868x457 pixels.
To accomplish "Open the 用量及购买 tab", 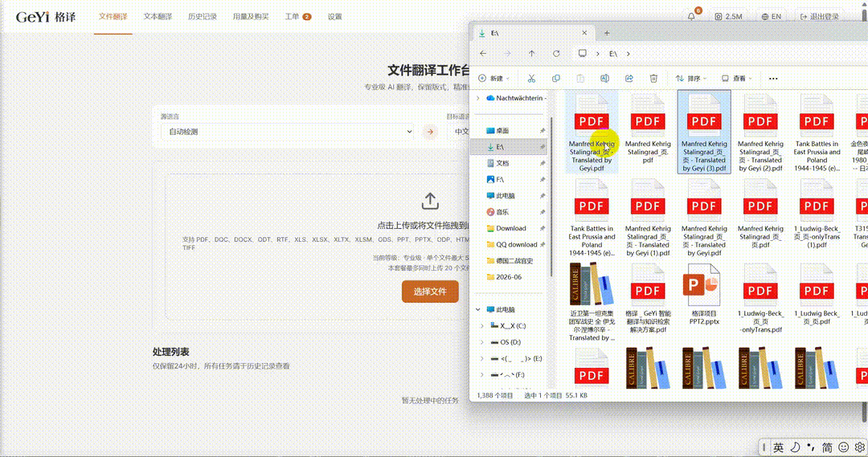I will (251, 17).
